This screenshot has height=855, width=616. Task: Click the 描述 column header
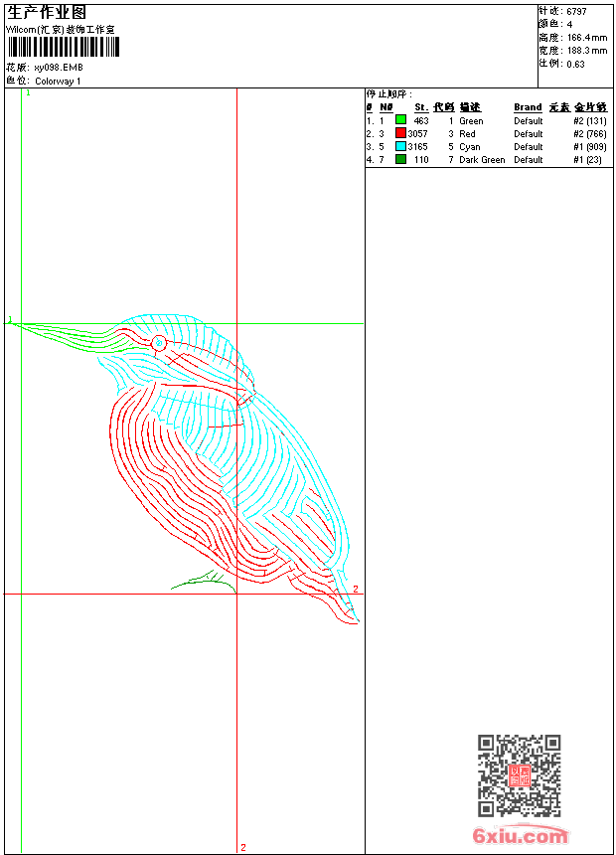click(x=469, y=107)
